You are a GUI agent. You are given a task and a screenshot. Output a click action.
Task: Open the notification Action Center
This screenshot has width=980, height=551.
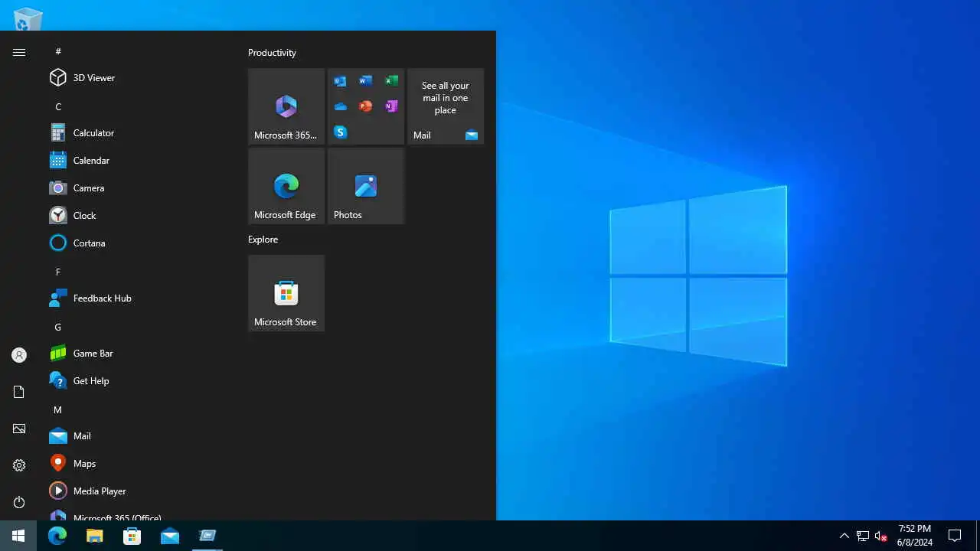point(955,536)
